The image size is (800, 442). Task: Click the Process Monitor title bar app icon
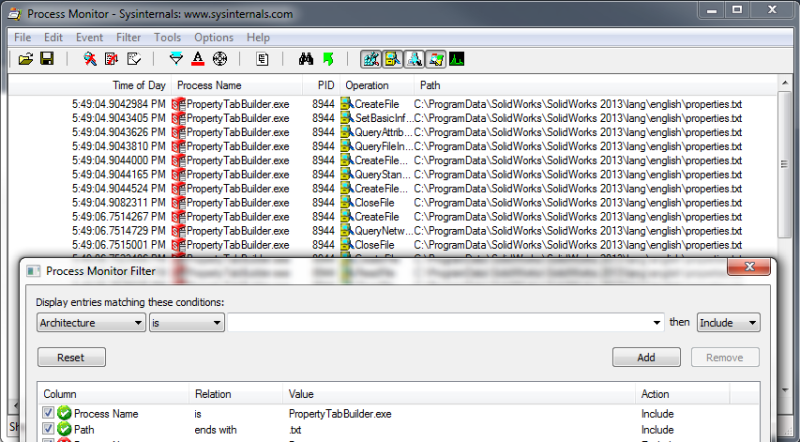(15, 14)
